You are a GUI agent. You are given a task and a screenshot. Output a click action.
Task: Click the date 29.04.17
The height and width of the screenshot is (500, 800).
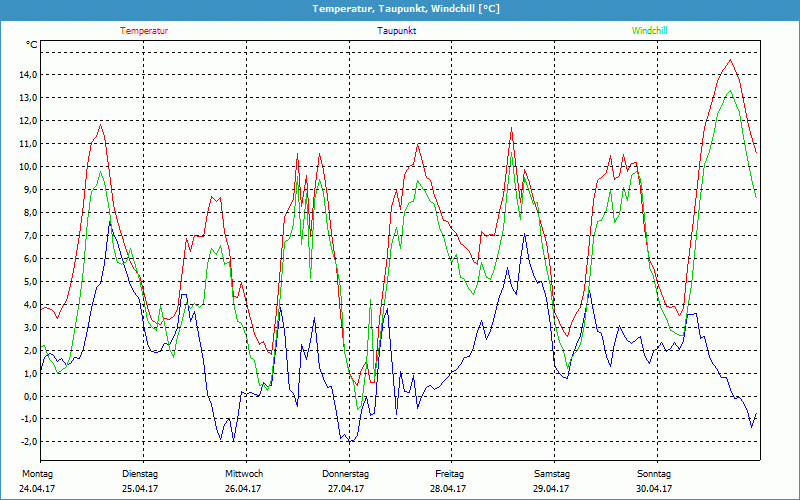(x=551, y=488)
